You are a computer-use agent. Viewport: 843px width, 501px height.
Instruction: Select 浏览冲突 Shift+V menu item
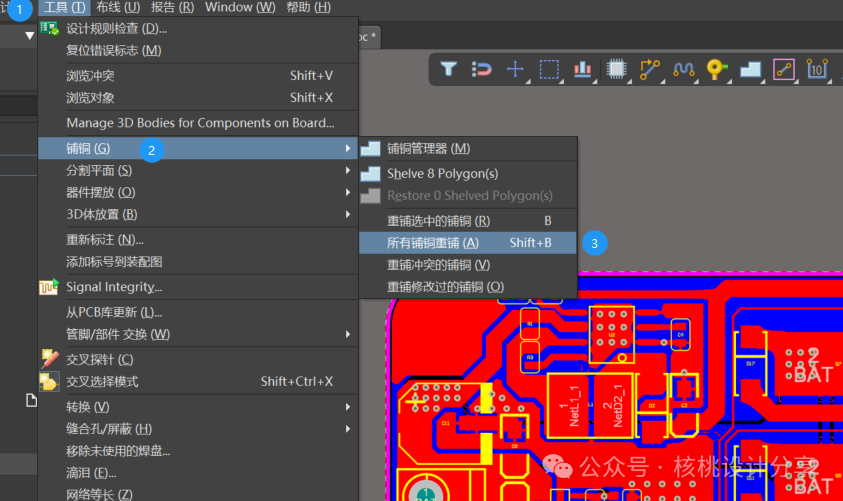(198, 76)
